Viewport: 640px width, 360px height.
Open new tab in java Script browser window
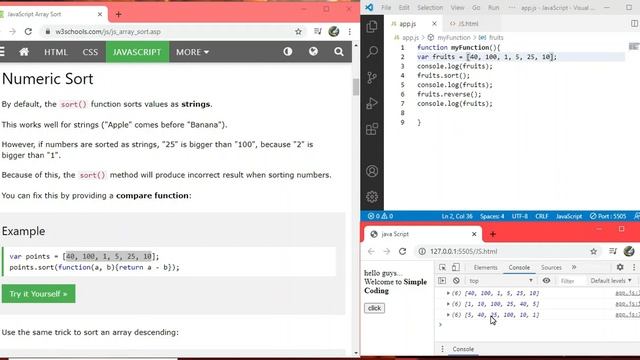[493, 234]
